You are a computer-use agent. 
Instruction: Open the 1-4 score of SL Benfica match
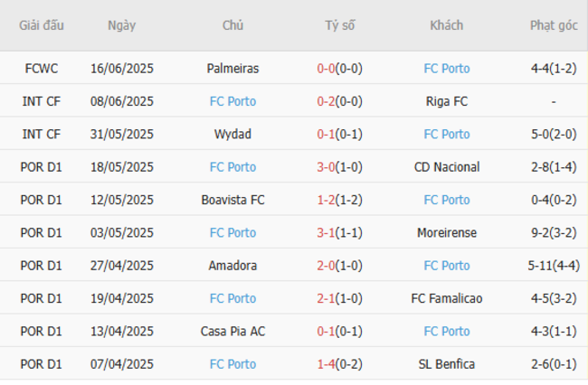pyautogui.click(x=327, y=364)
